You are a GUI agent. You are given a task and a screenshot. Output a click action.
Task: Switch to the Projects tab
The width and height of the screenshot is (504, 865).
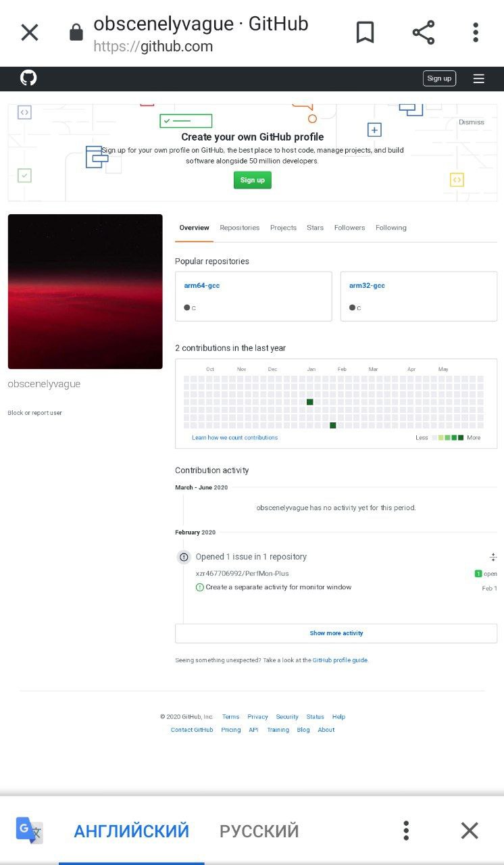coord(283,228)
